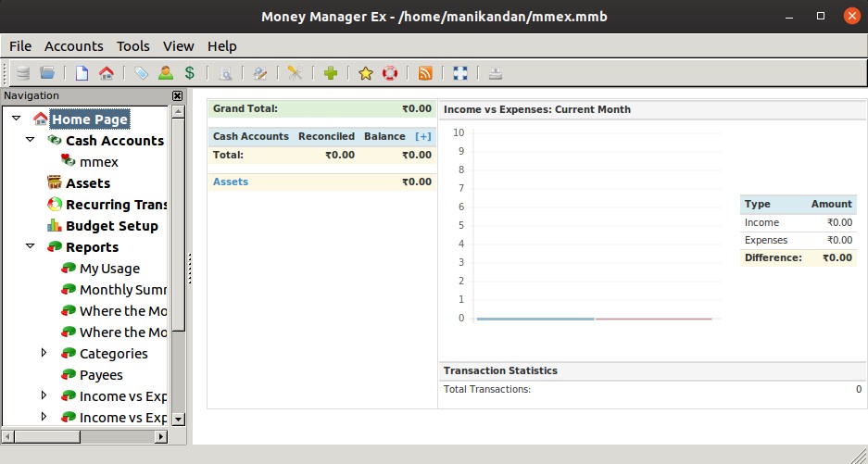Collapse the Home Page tree node

pyautogui.click(x=16, y=118)
